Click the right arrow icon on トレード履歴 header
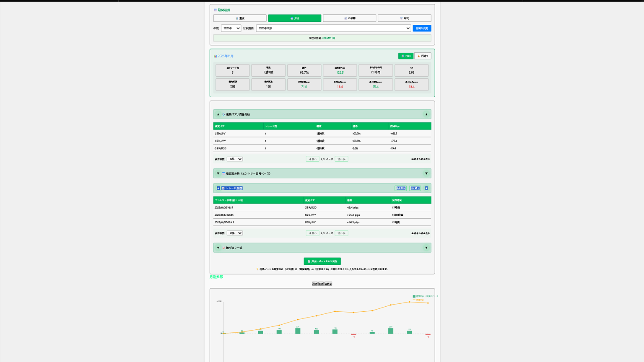The width and height of the screenshot is (644, 362). [x=426, y=188]
